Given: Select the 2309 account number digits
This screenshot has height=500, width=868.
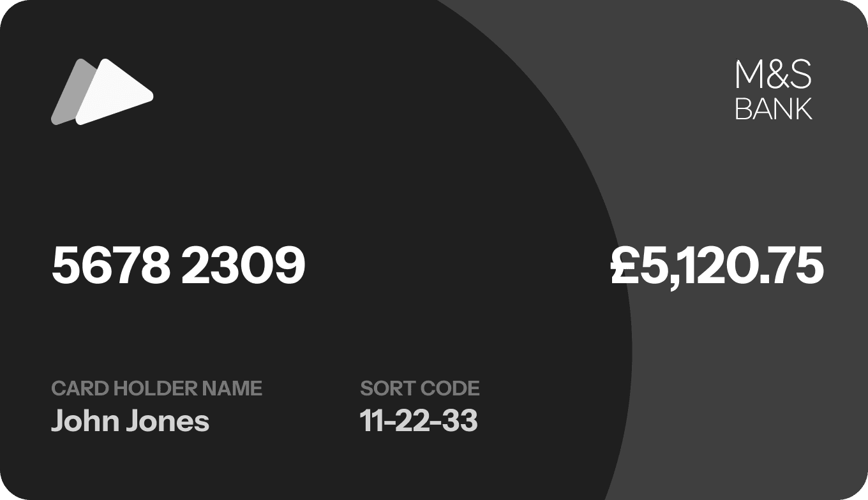Looking at the screenshot, I should pos(243,266).
